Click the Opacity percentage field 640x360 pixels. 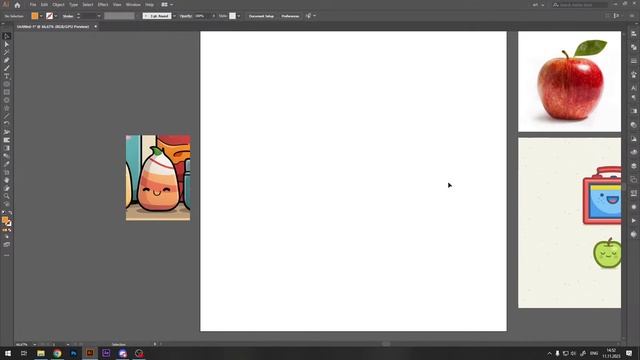202,16
